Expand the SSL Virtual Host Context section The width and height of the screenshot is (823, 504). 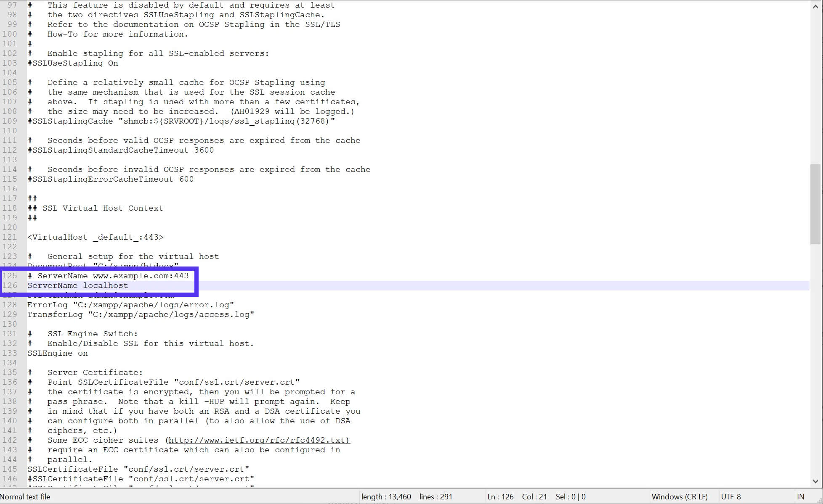tap(96, 208)
